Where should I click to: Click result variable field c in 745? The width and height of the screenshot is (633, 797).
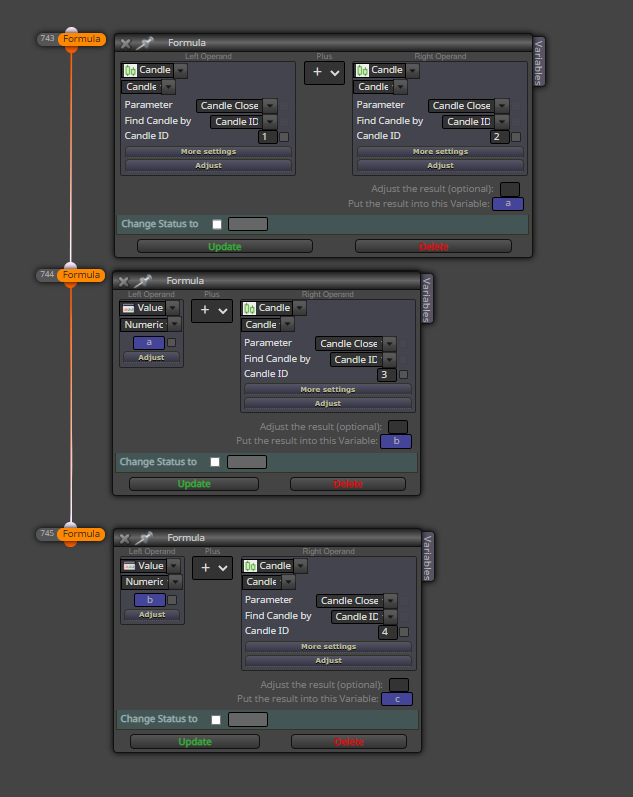click(x=397, y=699)
